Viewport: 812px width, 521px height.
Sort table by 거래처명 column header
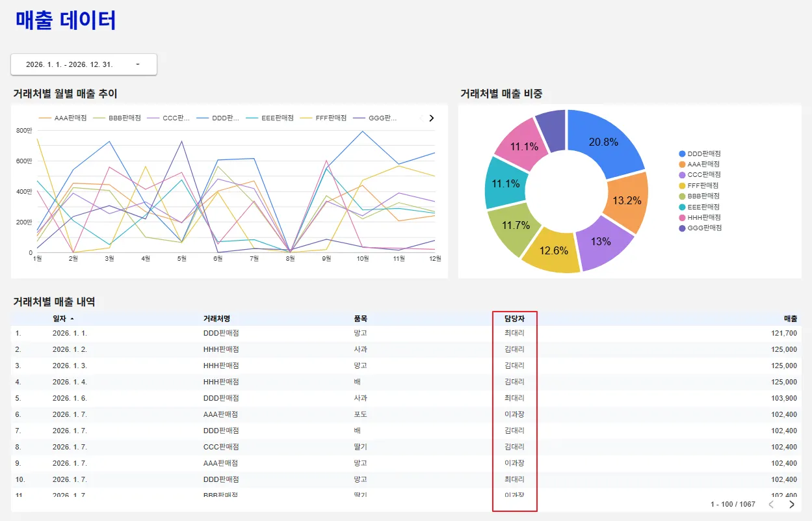coord(216,319)
